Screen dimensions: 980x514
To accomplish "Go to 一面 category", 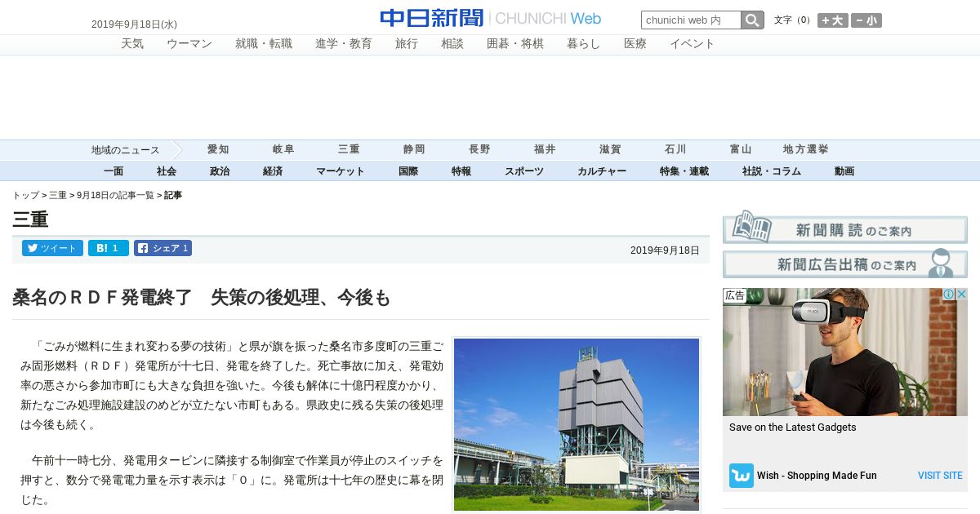I will (114, 171).
